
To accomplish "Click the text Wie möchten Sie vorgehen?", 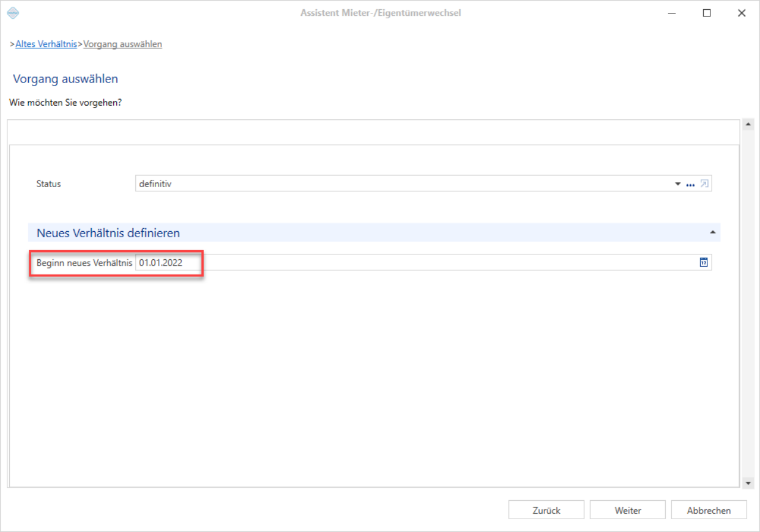I will pos(65,103).
